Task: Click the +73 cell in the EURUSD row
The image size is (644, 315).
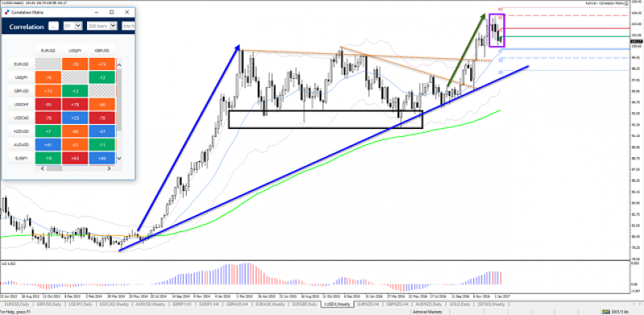Action: pyautogui.click(x=102, y=64)
